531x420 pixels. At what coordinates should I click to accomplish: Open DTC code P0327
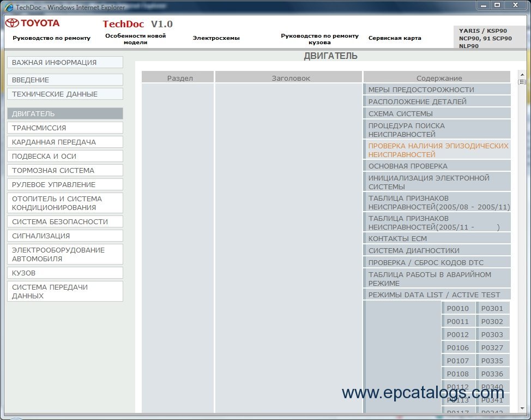pos(492,348)
